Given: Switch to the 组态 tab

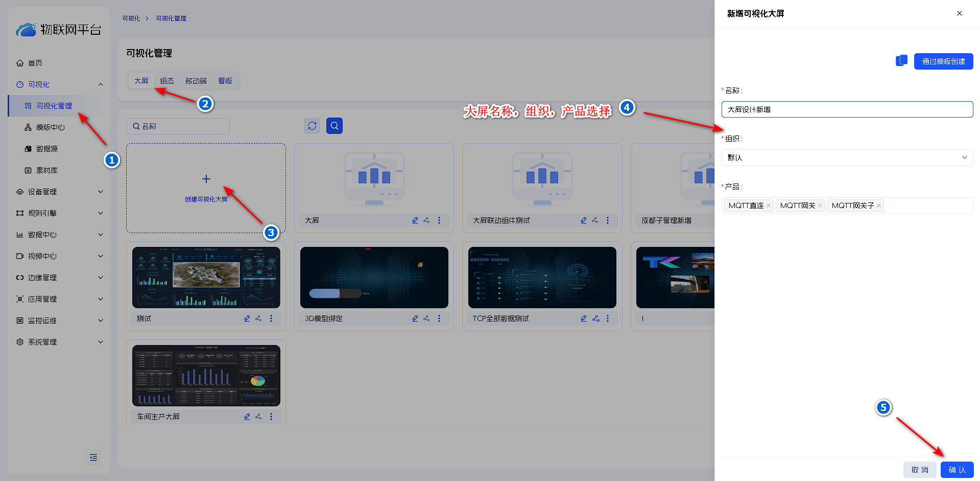Looking at the screenshot, I should point(167,81).
